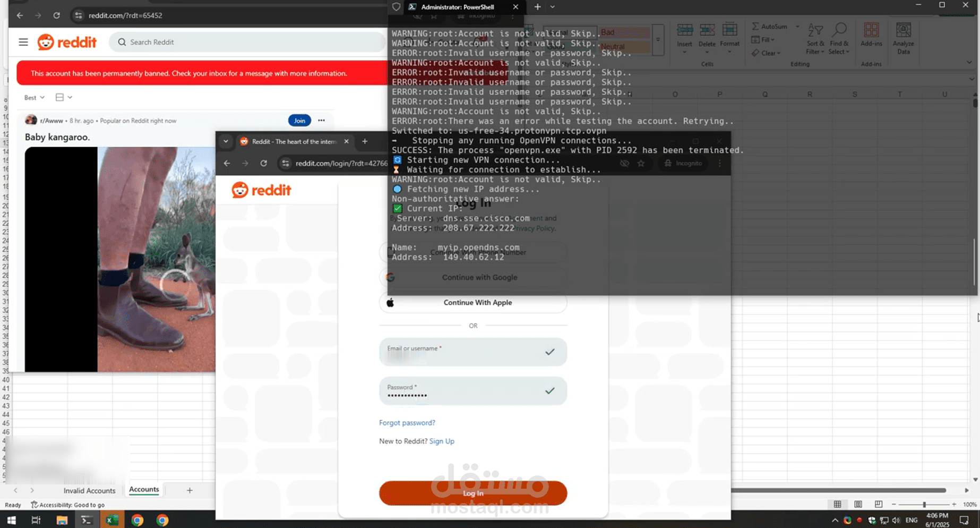
Task: Click the Baby kangaroo video thumbnail
Action: (x=120, y=259)
